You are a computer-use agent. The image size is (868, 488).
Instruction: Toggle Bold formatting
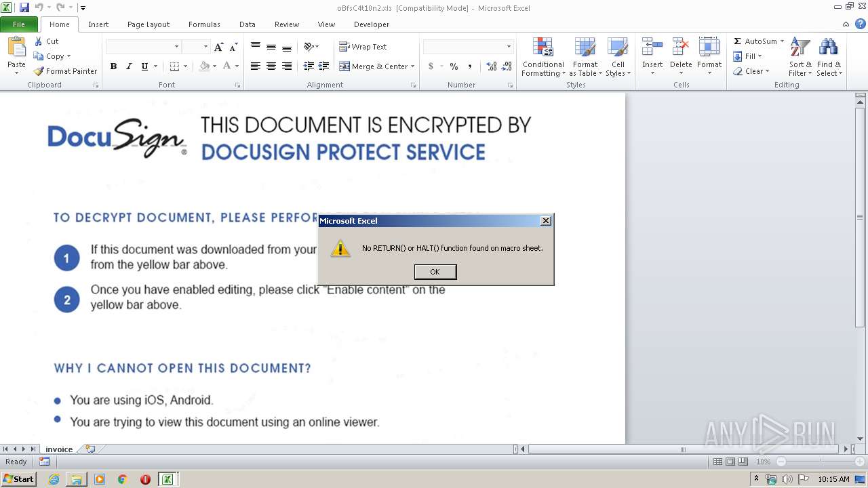click(x=113, y=66)
